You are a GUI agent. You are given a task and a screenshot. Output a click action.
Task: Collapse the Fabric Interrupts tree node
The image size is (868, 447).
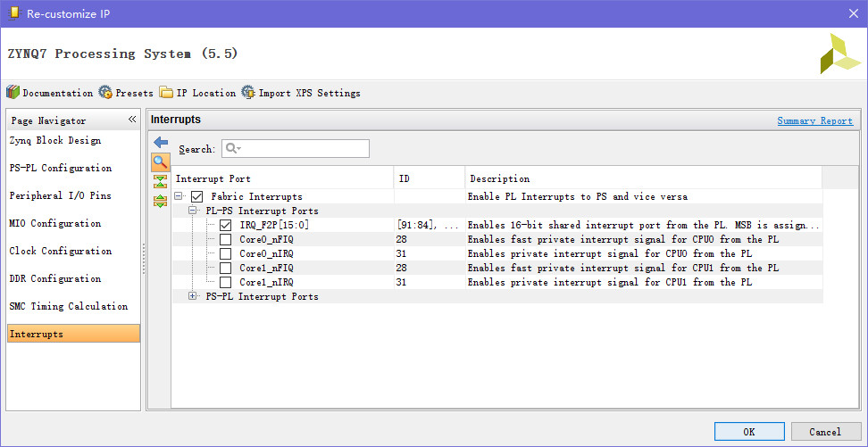click(179, 197)
